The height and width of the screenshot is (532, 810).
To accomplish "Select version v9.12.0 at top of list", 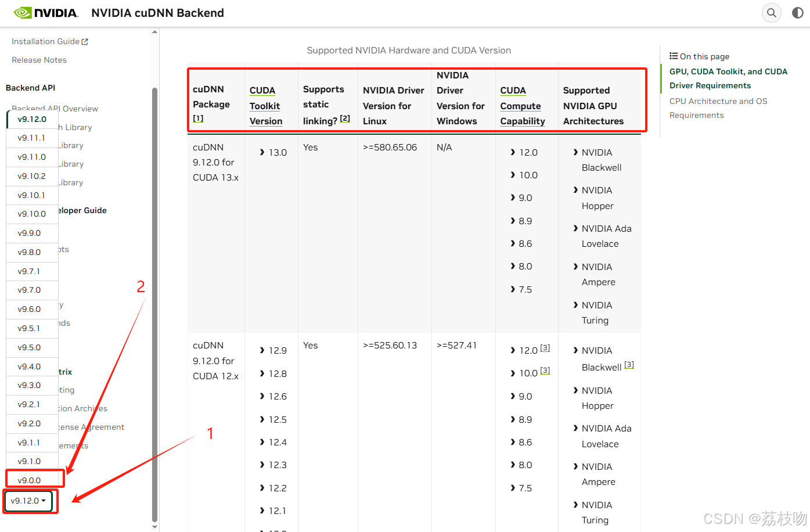I will click(32, 119).
